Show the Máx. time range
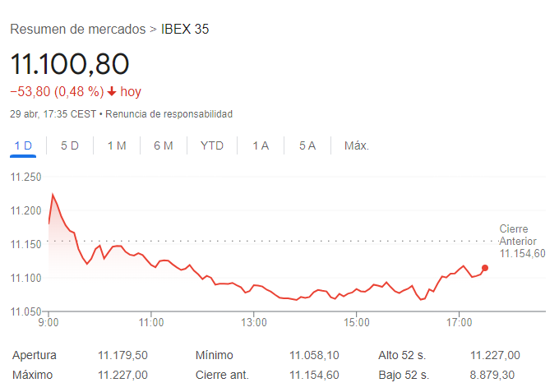This screenshot has height=392, width=559. [357, 145]
